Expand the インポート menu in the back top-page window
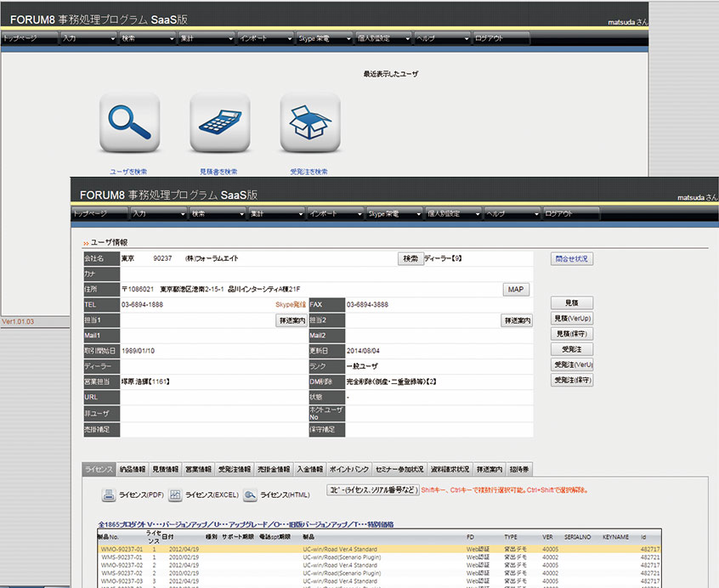 tap(265, 38)
